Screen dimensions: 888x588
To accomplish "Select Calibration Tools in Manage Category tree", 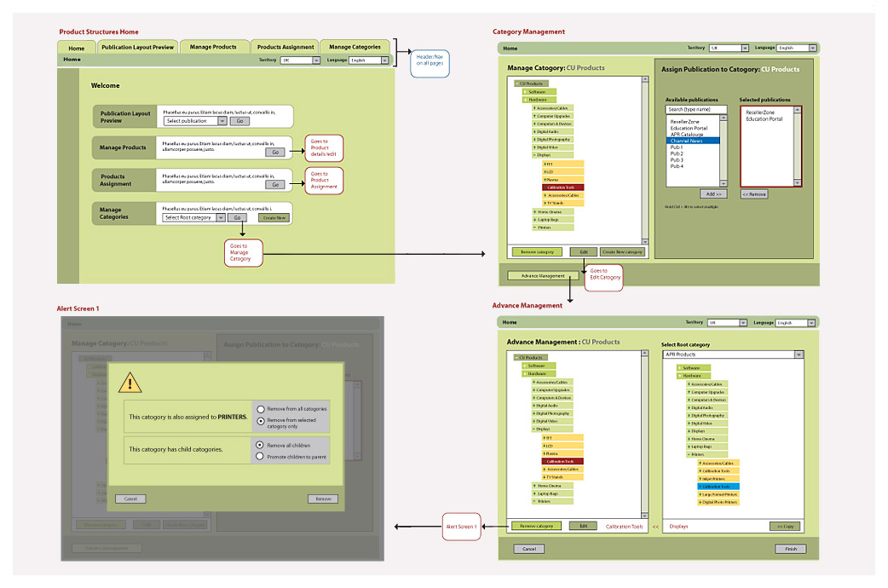I will 562,187.
